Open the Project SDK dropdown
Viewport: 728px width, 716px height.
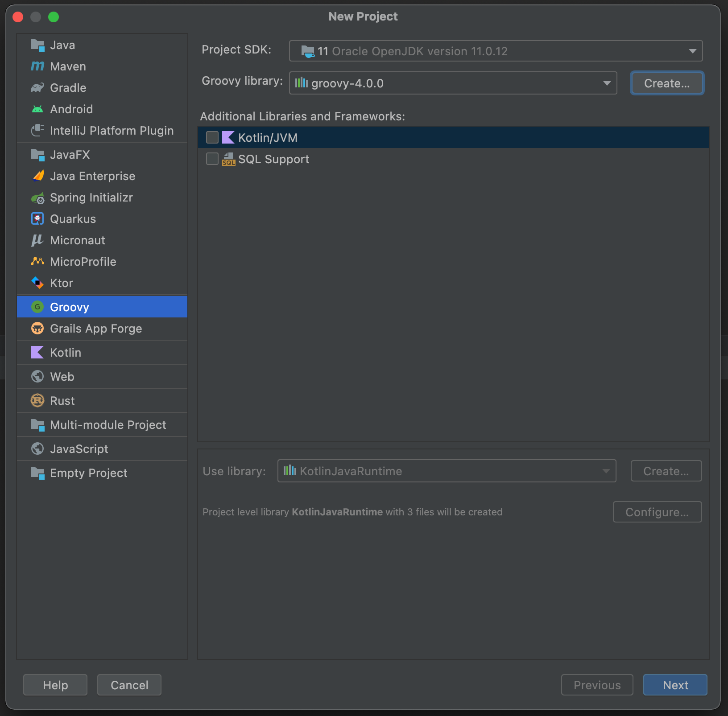[x=496, y=51]
